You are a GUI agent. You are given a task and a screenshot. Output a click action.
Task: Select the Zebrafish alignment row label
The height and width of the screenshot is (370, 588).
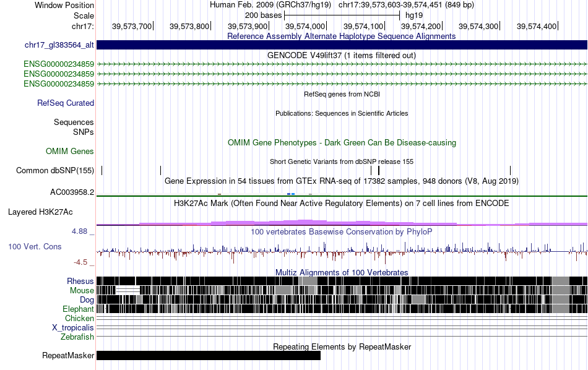pyautogui.click(x=77, y=337)
